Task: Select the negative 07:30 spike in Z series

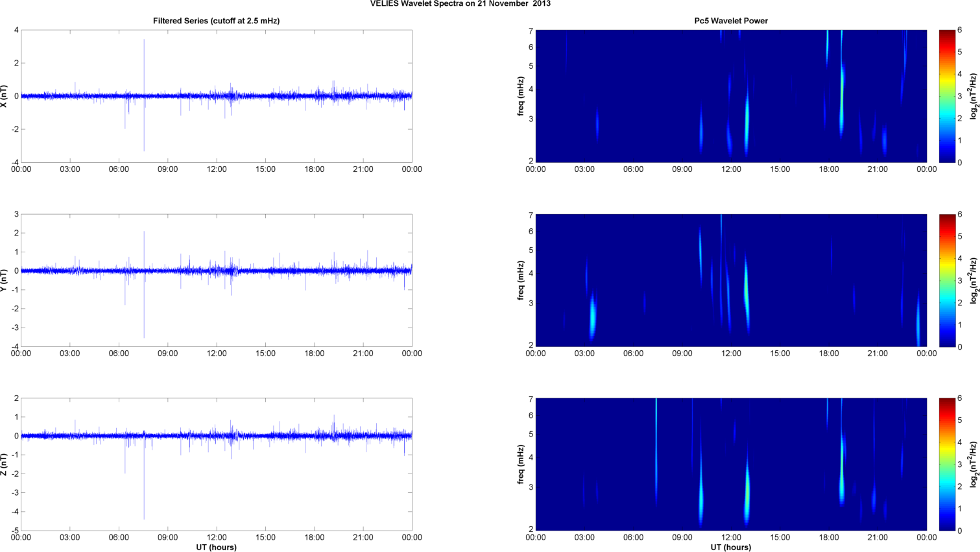Action: pyautogui.click(x=144, y=477)
